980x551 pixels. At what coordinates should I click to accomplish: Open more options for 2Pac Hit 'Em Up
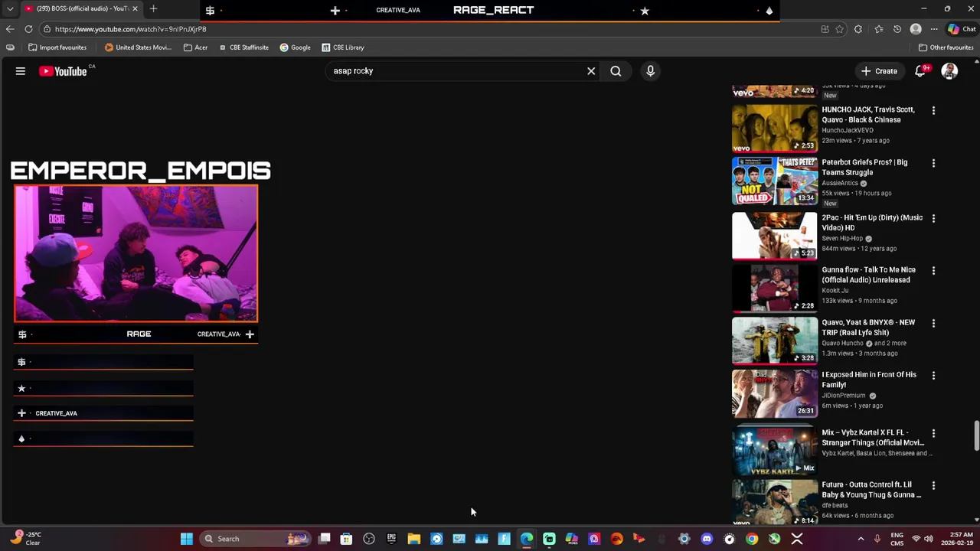click(x=933, y=218)
